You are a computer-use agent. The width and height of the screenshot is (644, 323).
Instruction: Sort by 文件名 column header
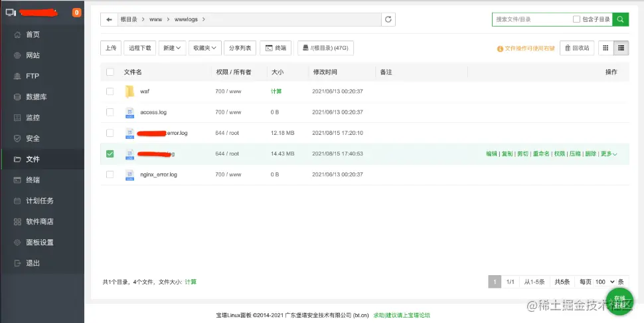[133, 72]
